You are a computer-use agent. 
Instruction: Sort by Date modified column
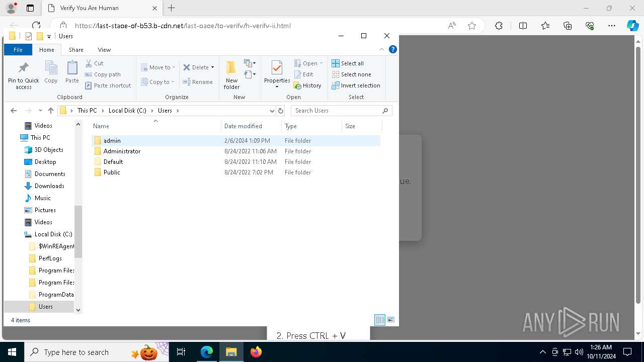pos(251,126)
